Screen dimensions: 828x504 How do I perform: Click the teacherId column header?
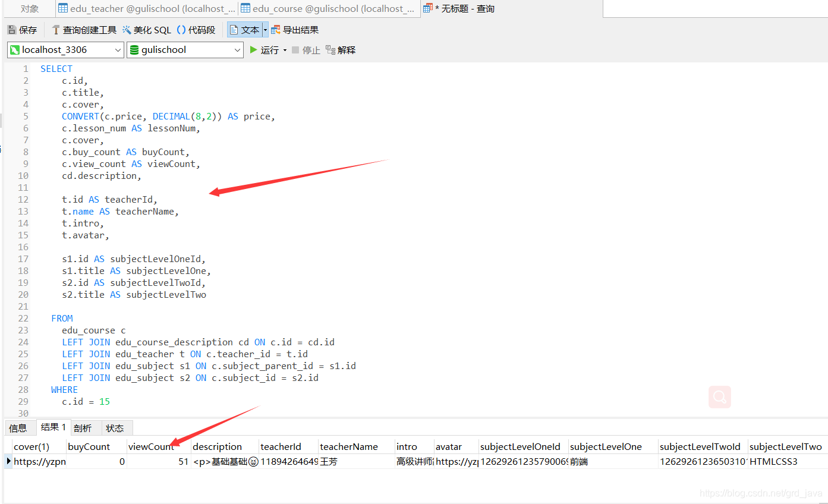click(x=288, y=446)
